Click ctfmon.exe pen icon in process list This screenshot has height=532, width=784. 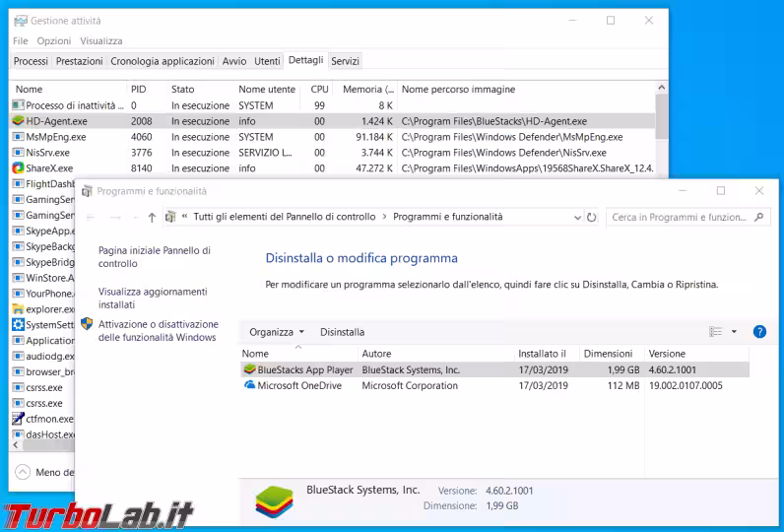point(18,419)
